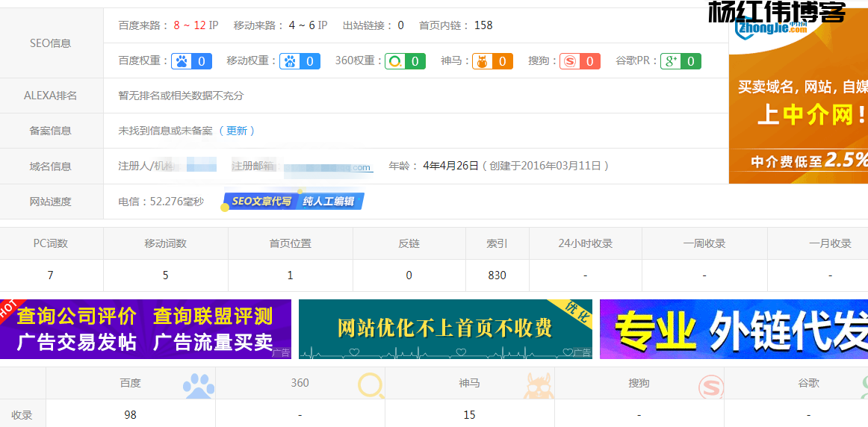Open the 专业外链代发 blue ad banner
This screenshot has height=427, width=868.
tap(734, 329)
